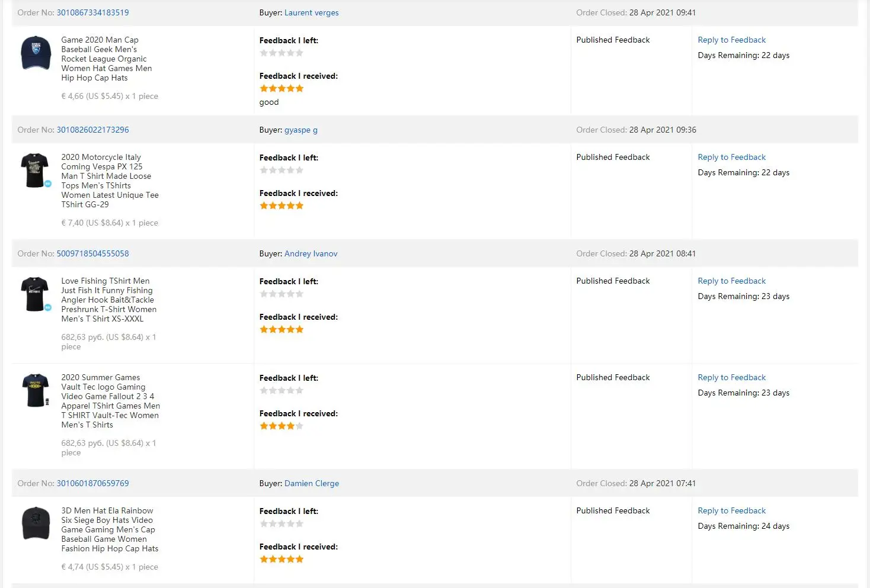Screen dimensions: 870x588
Task: Open order number 5009718504555058
Action: 92,253
